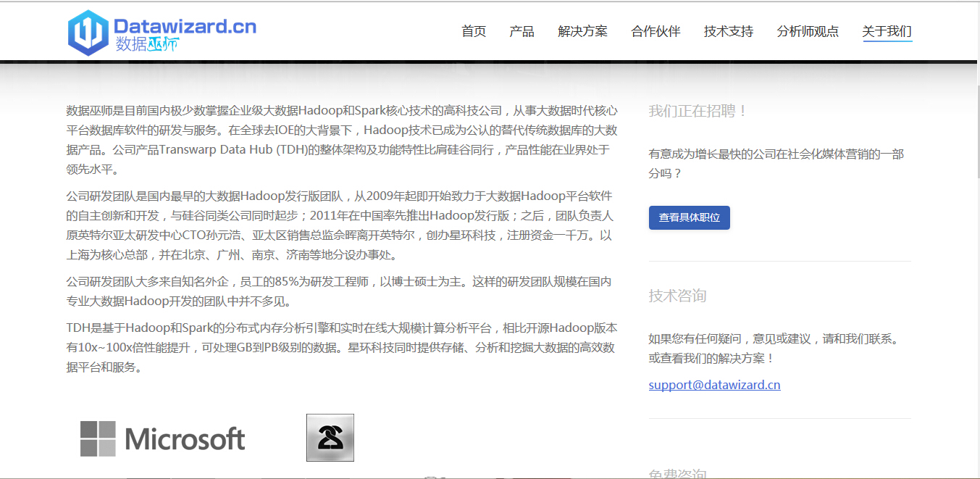Go to the 首页 page
The height and width of the screenshot is (479, 980).
pyautogui.click(x=474, y=31)
